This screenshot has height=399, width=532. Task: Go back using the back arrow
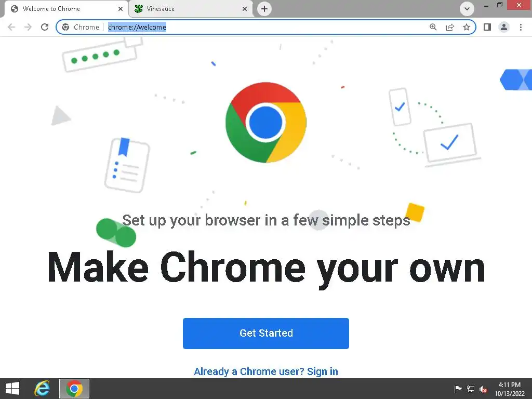pyautogui.click(x=11, y=27)
